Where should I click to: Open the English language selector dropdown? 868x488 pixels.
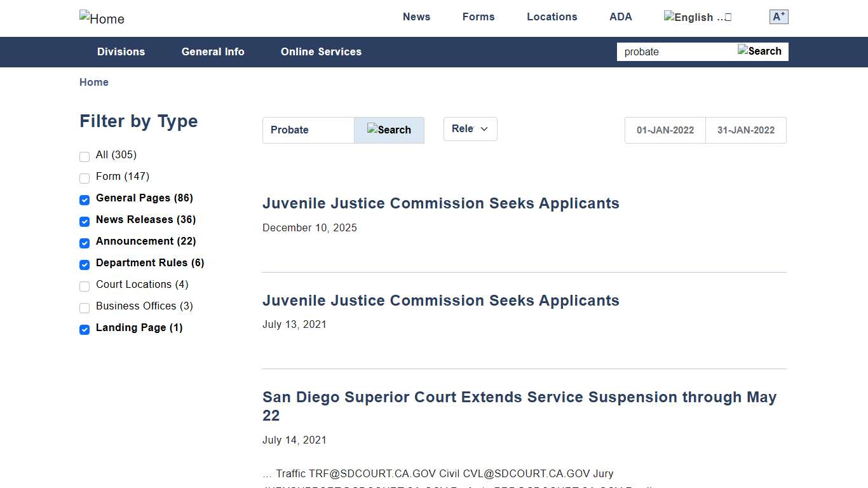(x=697, y=17)
